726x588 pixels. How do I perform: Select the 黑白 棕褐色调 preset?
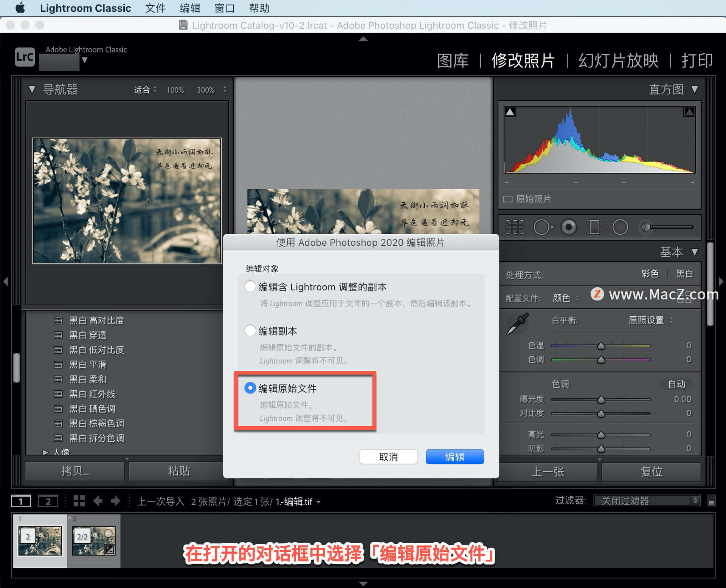click(97, 424)
